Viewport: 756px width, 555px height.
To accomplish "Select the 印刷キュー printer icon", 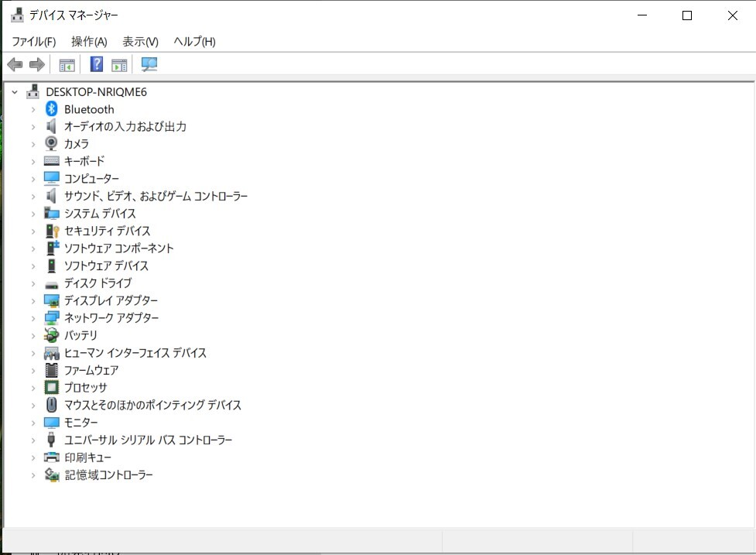I will point(52,457).
